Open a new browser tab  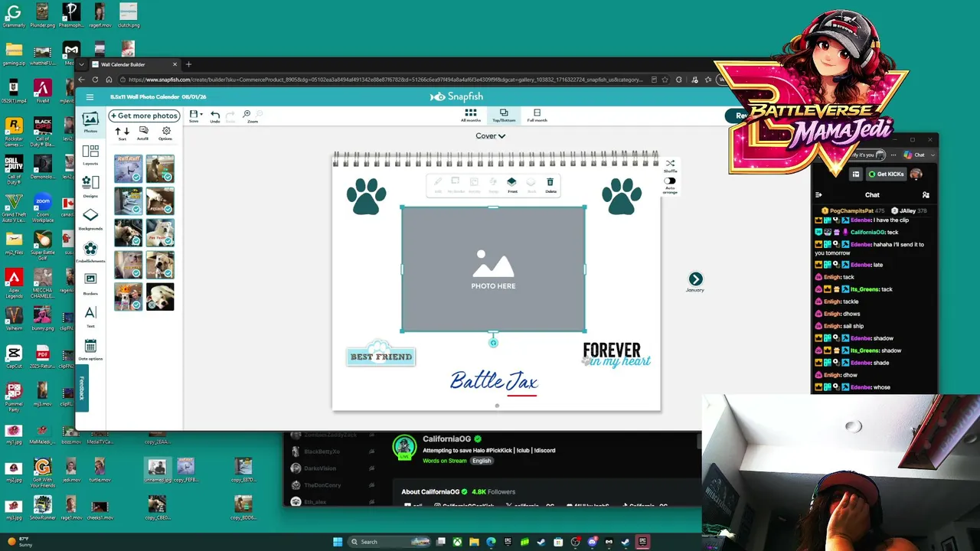(188, 64)
